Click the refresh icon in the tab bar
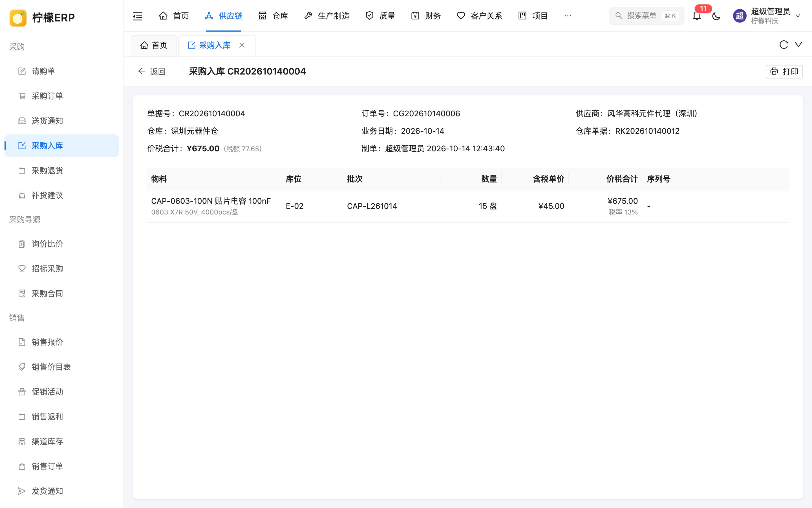 coord(784,45)
